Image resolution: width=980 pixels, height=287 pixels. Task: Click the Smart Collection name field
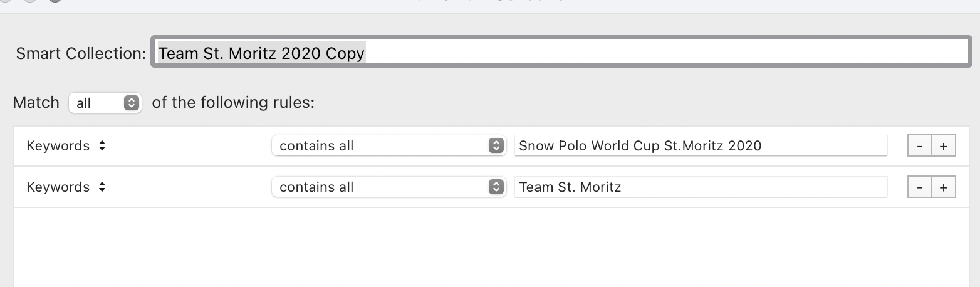click(x=561, y=53)
